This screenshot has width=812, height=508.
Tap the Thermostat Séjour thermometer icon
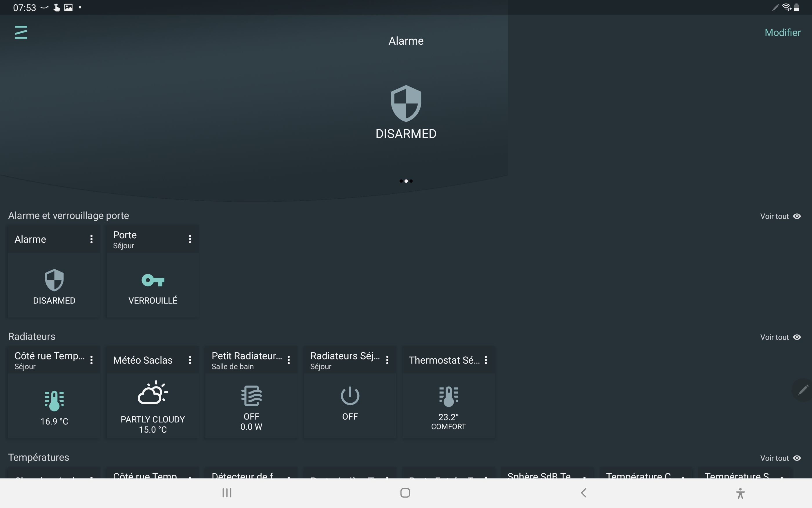449,396
